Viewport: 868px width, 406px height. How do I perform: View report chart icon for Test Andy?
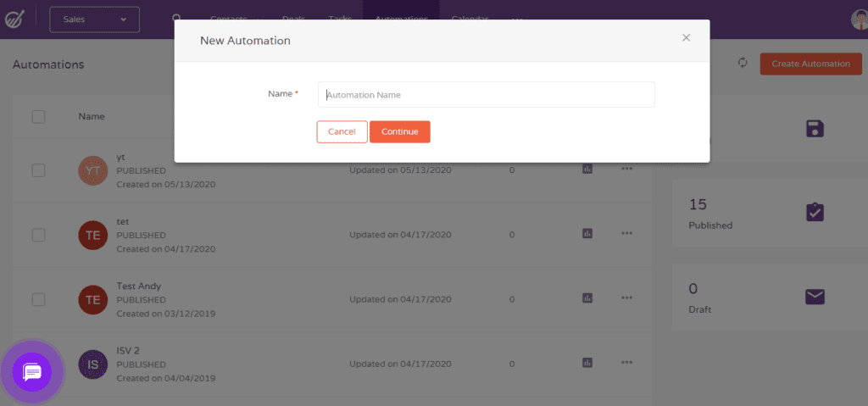pyautogui.click(x=587, y=298)
